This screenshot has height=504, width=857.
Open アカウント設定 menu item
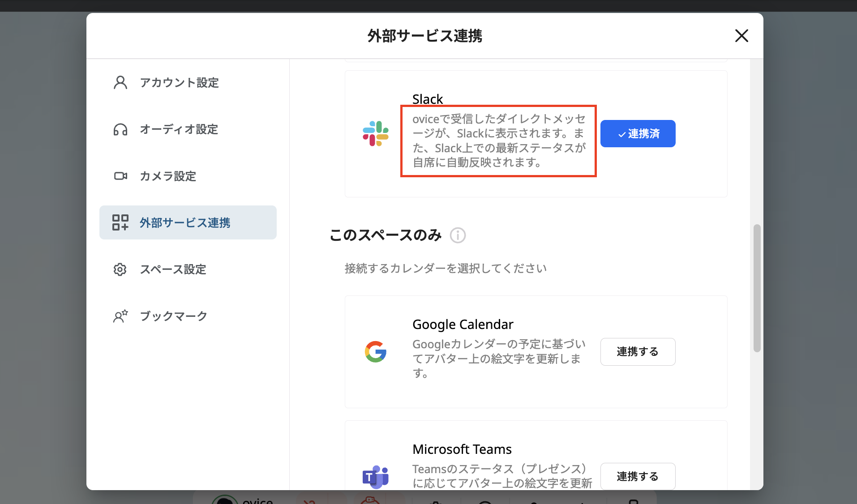coord(188,82)
